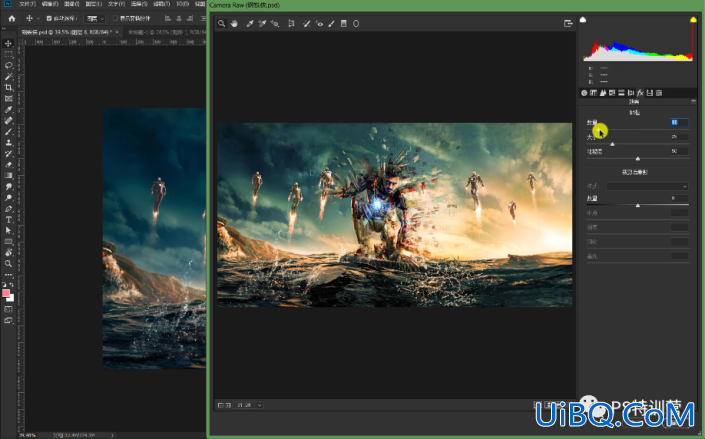Click the grain Amount value field
The width and height of the screenshot is (705, 439).
click(679, 122)
